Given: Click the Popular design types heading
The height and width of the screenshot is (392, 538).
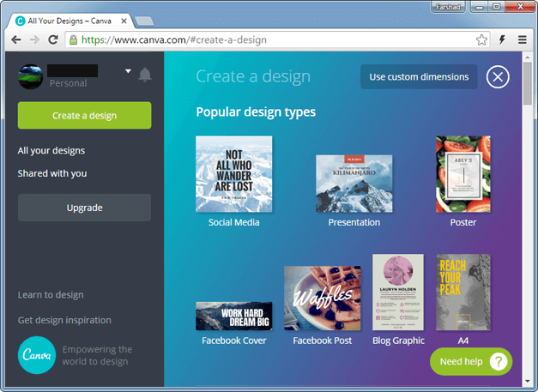Looking at the screenshot, I should click(256, 112).
